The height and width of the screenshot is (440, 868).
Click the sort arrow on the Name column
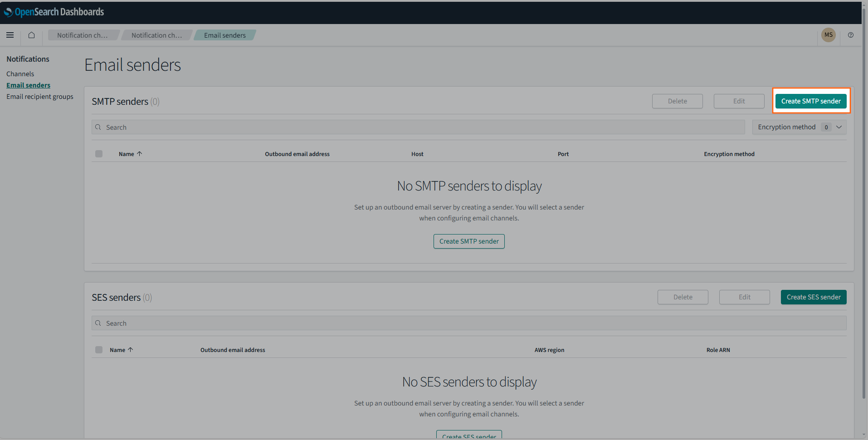coord(140,154)
